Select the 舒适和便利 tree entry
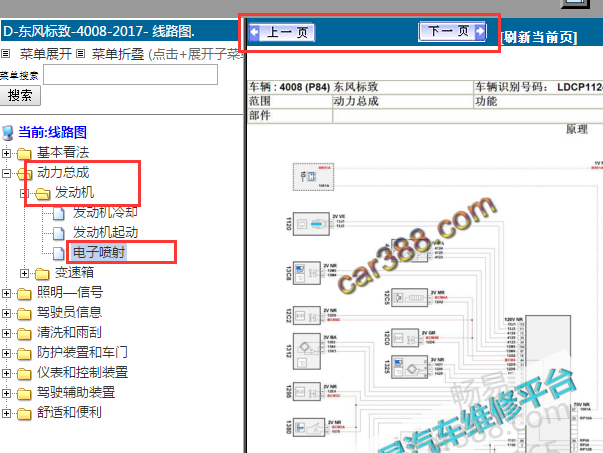Image resolution: width=603 pixels, height=453 pixels. 69,412
